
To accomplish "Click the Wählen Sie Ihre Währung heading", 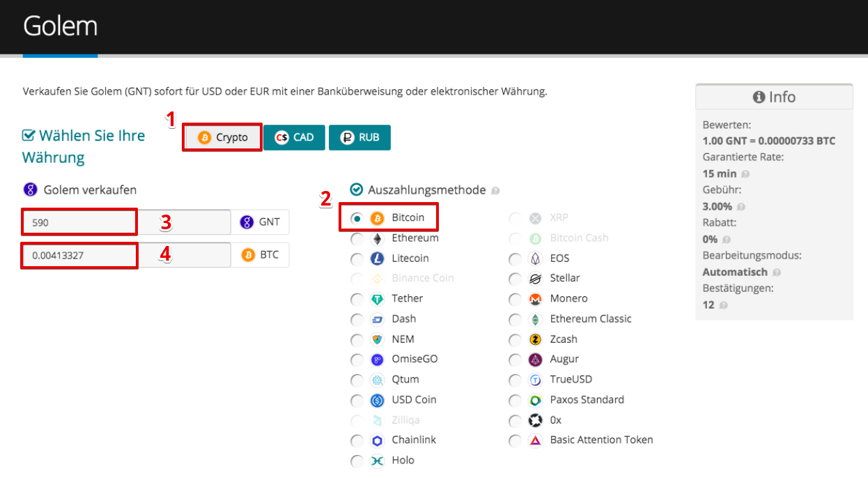I will (84, 146).
